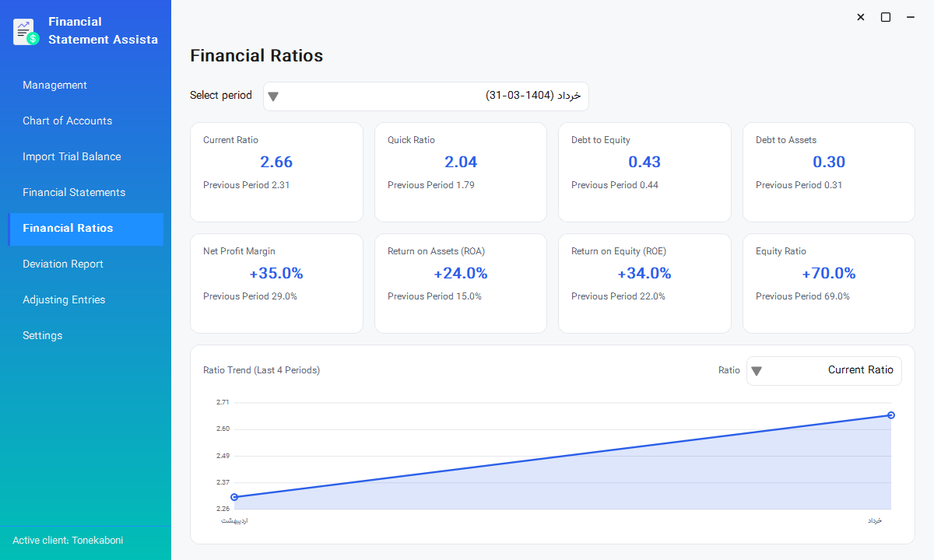Click the 2.04 quick ratio value
The height and width of the screenshot is (560, 934).
click(x=461, y=162)
